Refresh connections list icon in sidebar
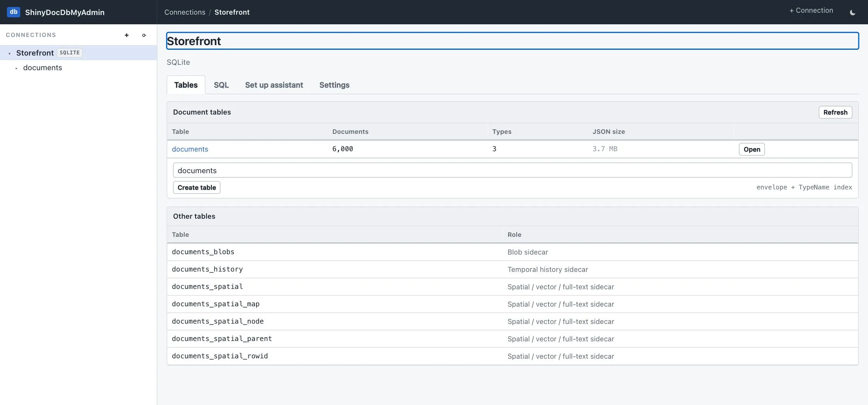Viewport: 868px width, 405px height. point(144,35)
